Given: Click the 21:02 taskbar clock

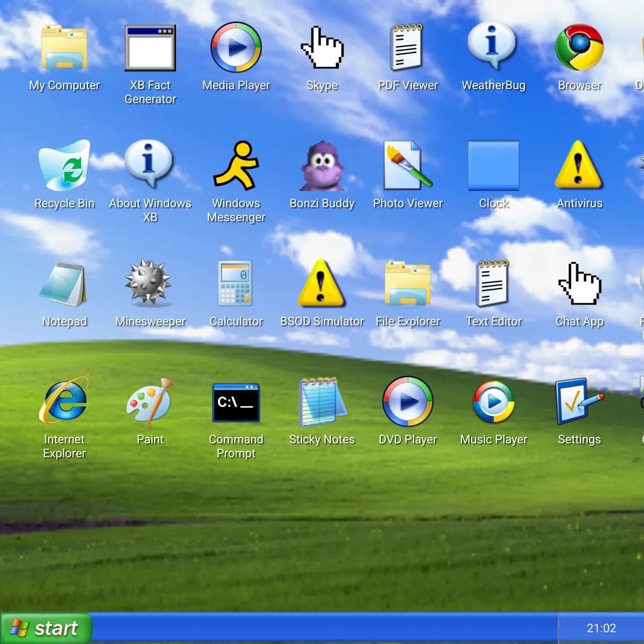Looking at the screenshot, I should (x=601, y=628).
